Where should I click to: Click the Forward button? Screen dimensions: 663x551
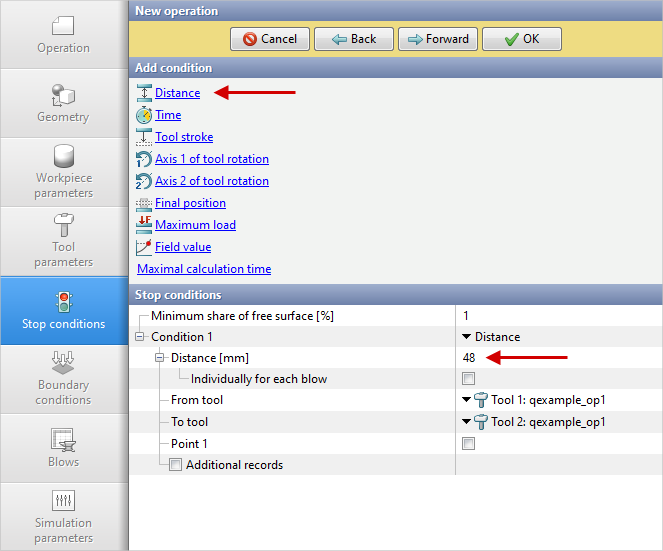pyautogui.click(x=437, y=39)
